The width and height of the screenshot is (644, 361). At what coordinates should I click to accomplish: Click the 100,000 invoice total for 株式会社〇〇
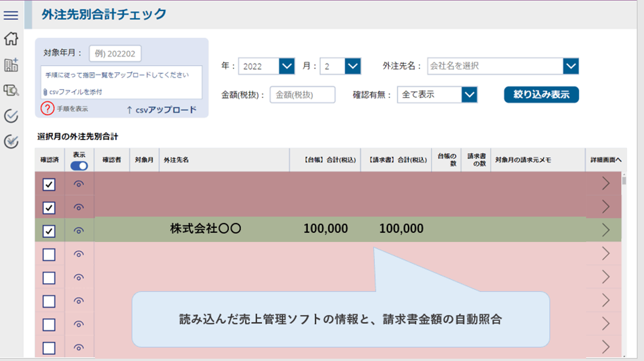pos(401,229)
